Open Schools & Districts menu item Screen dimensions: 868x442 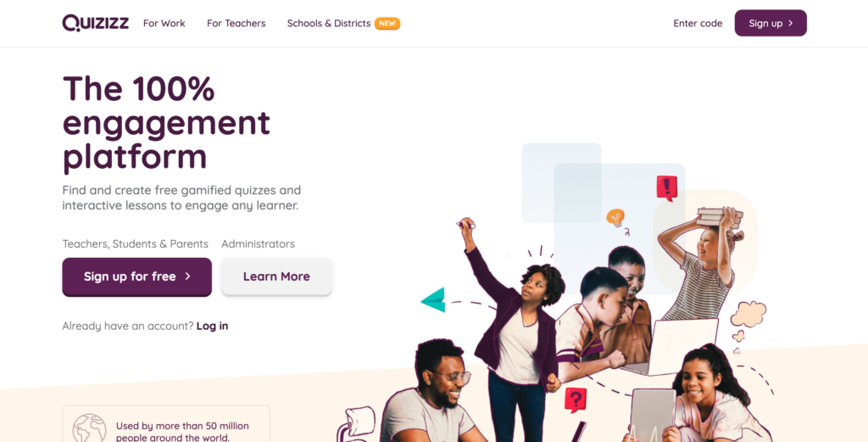pos(329,23)
